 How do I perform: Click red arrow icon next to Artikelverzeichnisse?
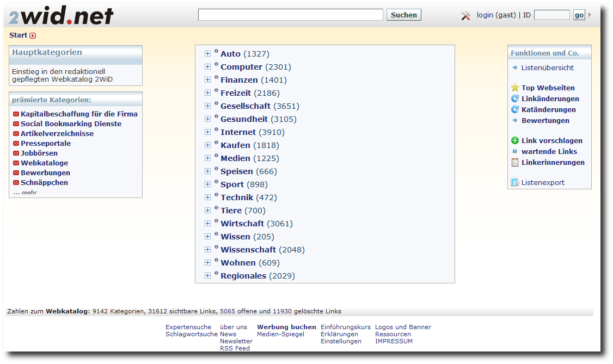pos(16,133)
